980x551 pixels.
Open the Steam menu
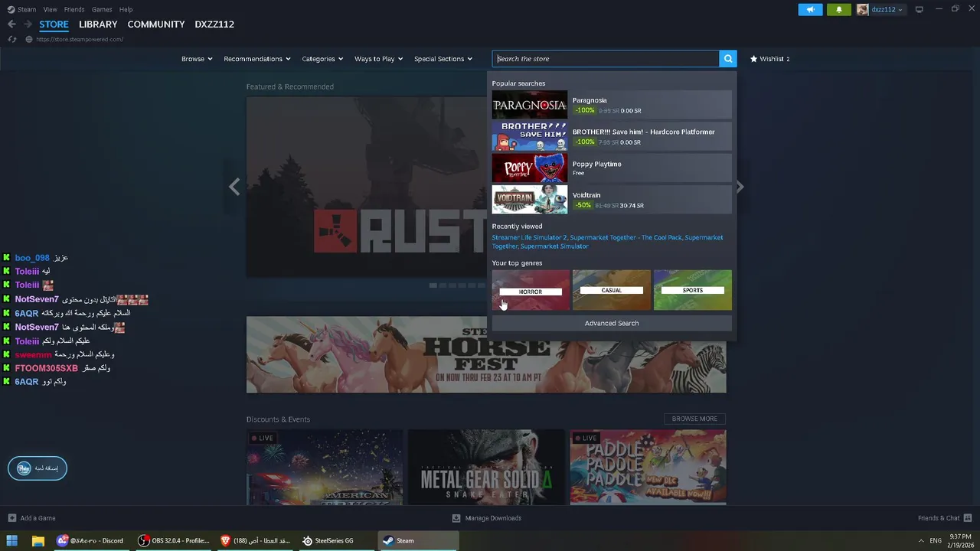27,9
